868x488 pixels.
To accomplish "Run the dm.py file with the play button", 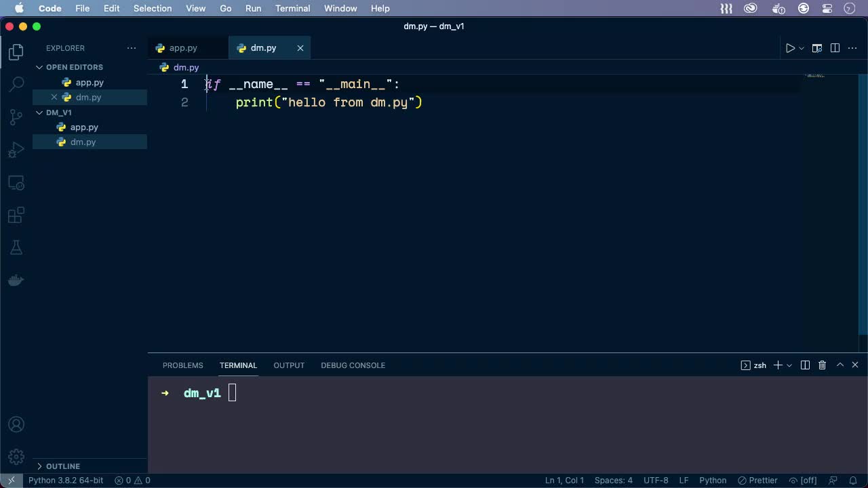I will [x=789, y=47].
